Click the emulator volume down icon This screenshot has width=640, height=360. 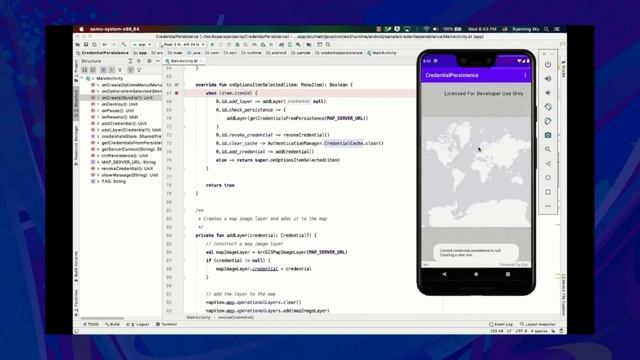(548, 93)
